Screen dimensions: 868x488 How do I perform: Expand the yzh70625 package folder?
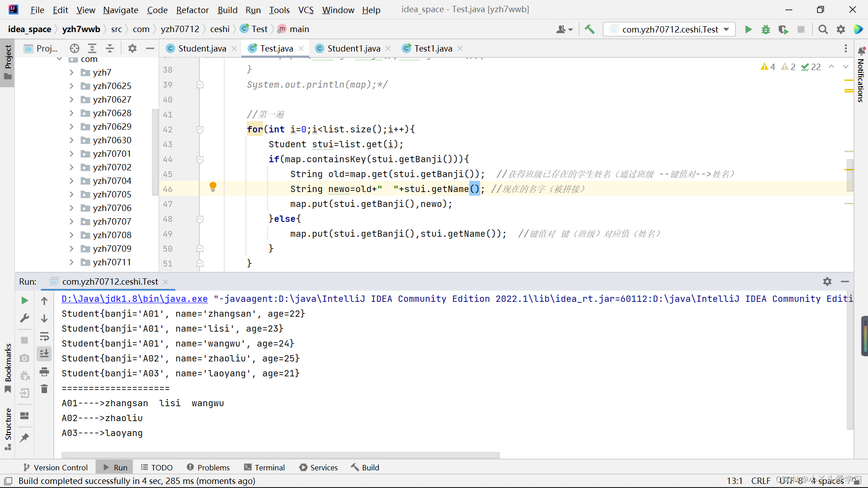coord(71,86)
